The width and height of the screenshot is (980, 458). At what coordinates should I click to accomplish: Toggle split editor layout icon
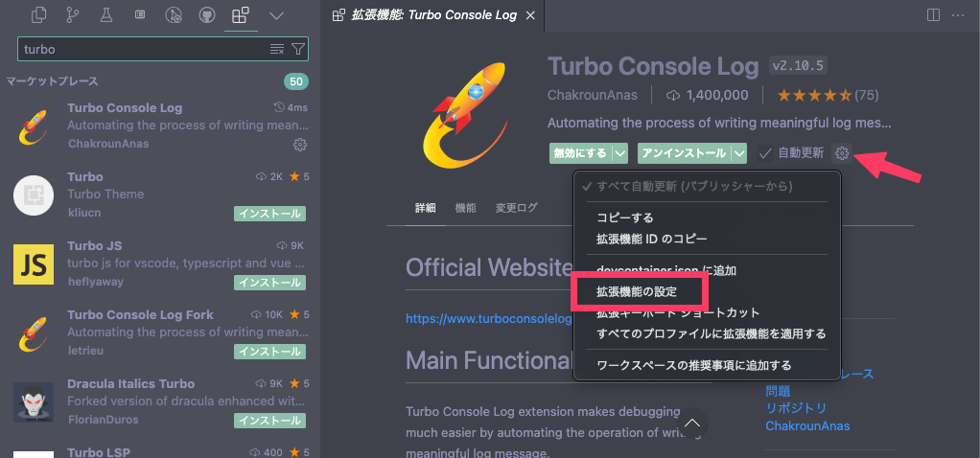tap(933, 15)
